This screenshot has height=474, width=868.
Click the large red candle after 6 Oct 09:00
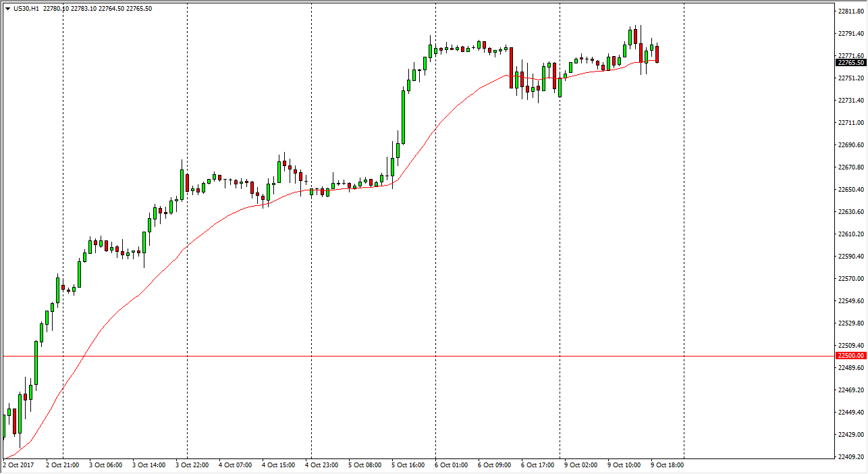(511, 68)
